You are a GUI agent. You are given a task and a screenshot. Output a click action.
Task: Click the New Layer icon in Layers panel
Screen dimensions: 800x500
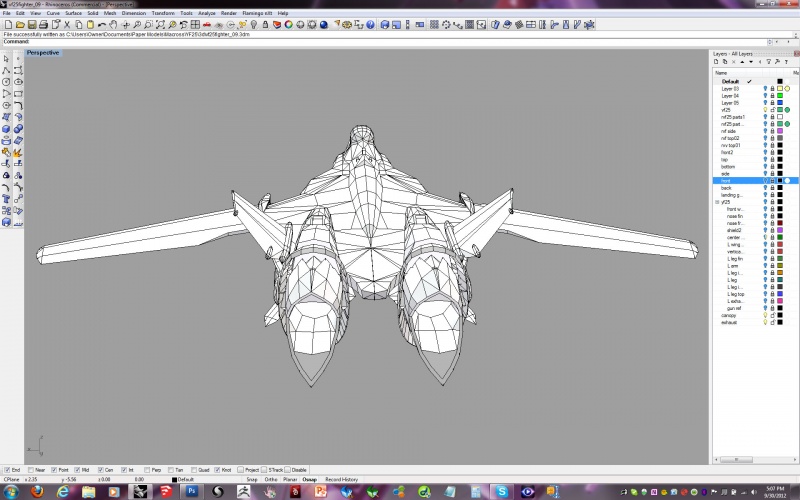tap(716, 62)
